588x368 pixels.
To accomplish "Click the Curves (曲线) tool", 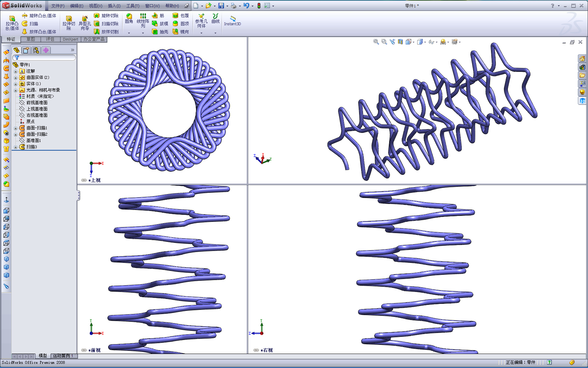I will [216, 19].
